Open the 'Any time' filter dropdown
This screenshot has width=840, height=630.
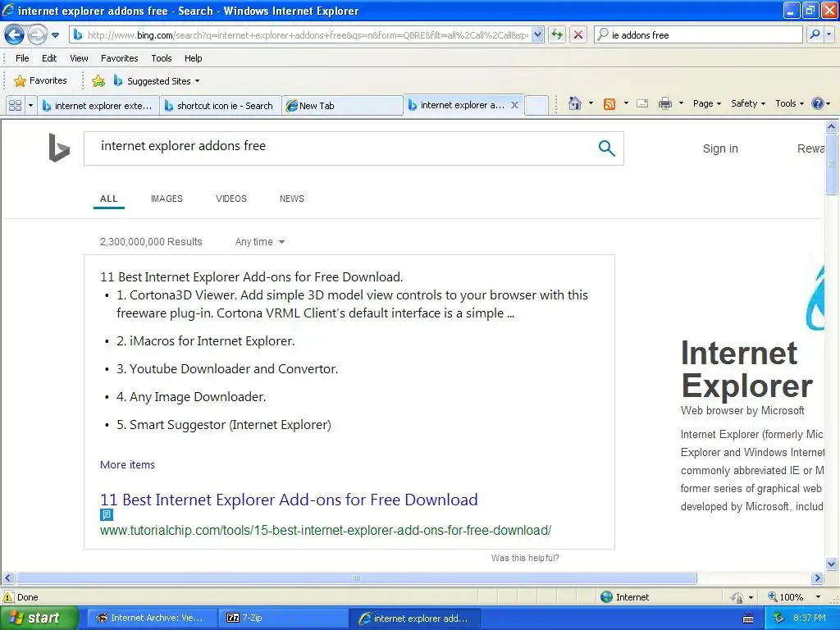(260, 242)
